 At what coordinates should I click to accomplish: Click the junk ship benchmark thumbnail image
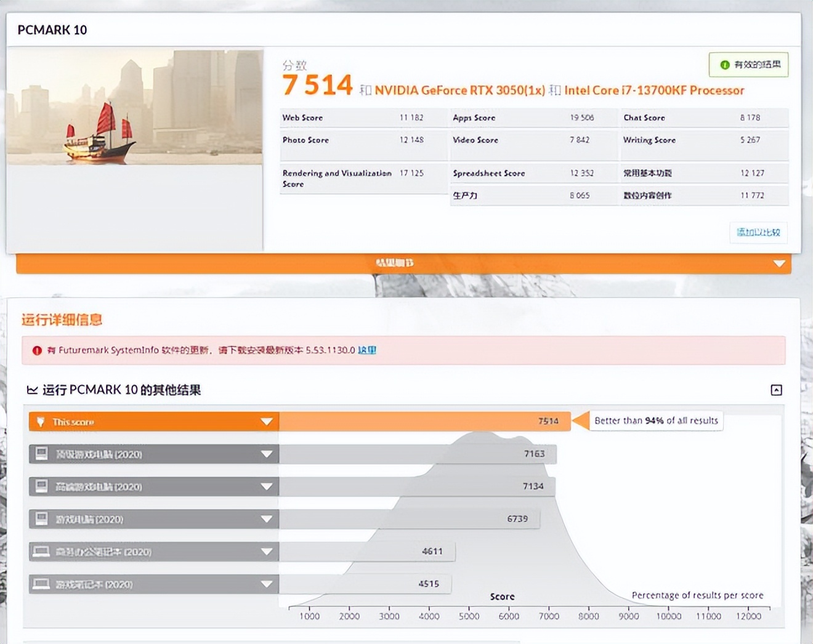[x=135, y=107]
